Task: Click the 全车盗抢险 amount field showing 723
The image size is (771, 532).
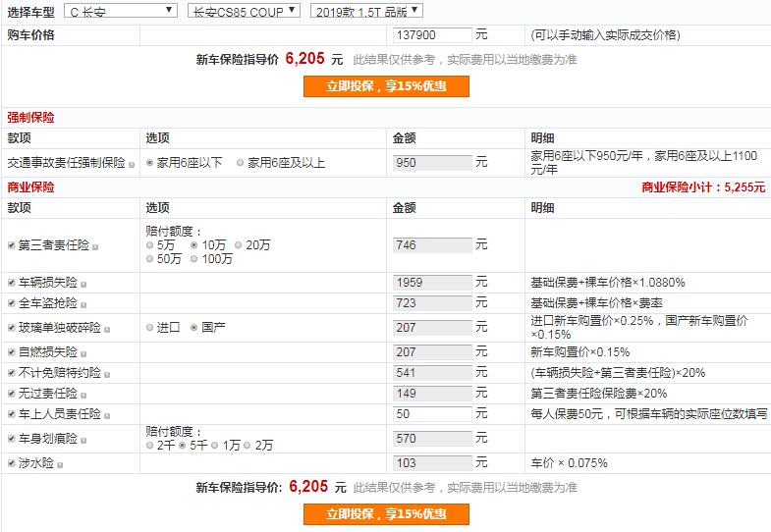Action: (x=432, y=303)
